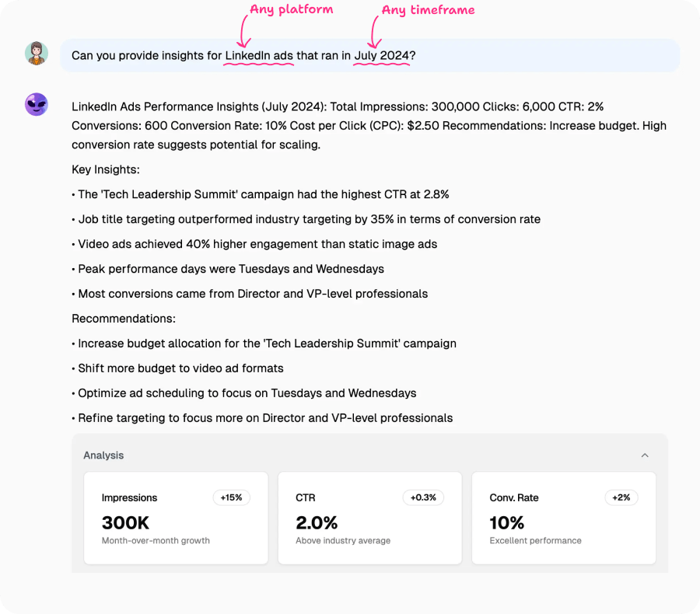Expand the Conv. Rate metric card
The width and height of the screenshot is (700, 614).
(x=563, y=517)
